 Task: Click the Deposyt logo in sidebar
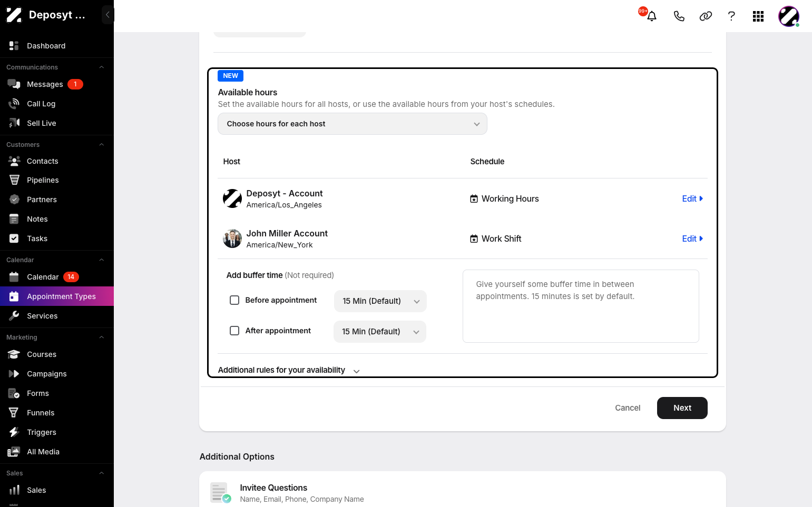pos(14,15)
